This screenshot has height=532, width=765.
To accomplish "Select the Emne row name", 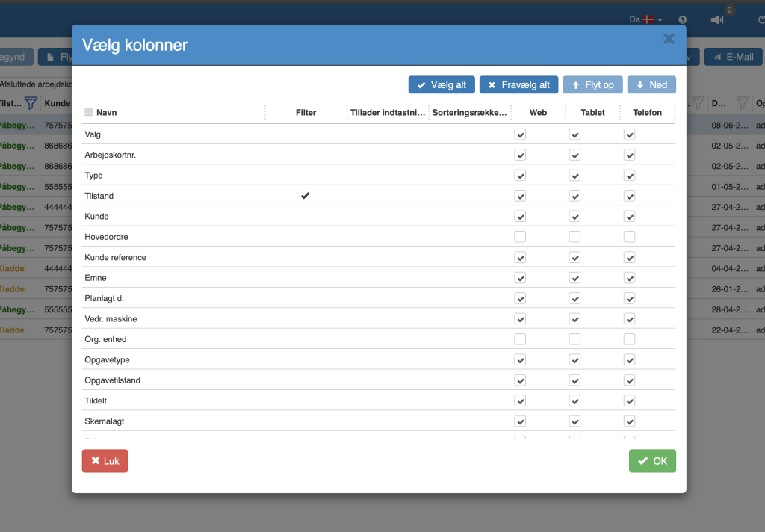I will 96,278.
